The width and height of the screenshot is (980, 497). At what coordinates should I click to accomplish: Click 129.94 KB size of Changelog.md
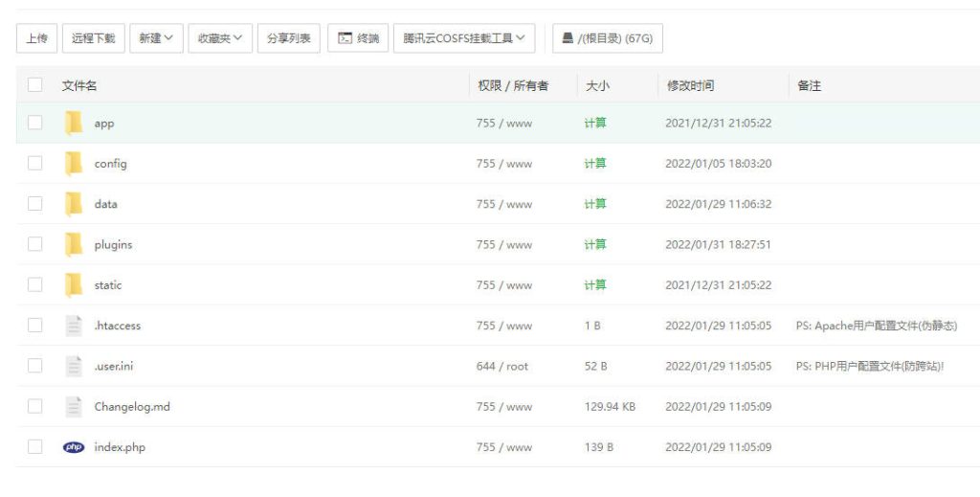click(x=610, y=407)
